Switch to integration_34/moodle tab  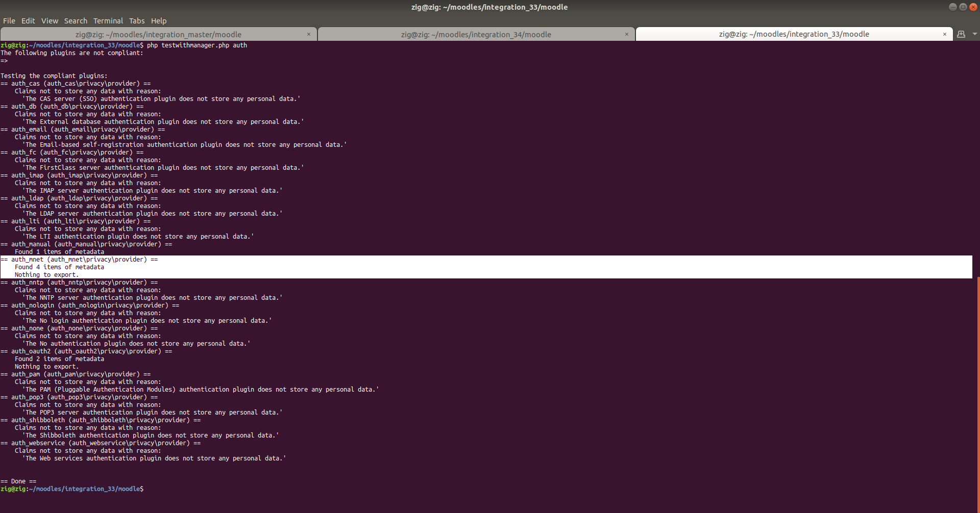[x=476, y=34]
